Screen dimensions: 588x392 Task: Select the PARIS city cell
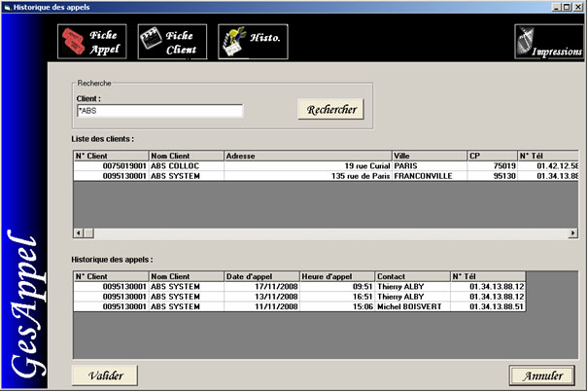click(x=430, y=166)
